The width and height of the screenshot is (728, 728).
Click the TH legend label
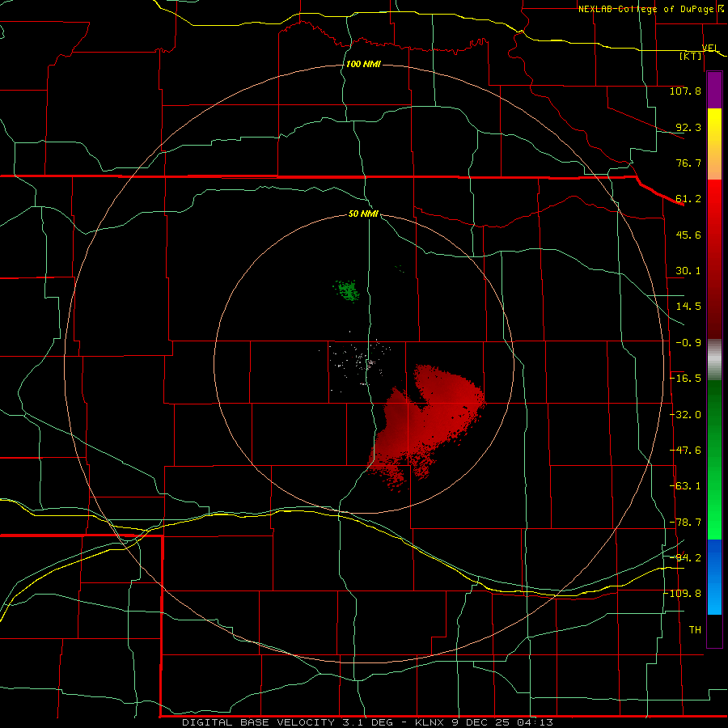(x=695, y=629)
